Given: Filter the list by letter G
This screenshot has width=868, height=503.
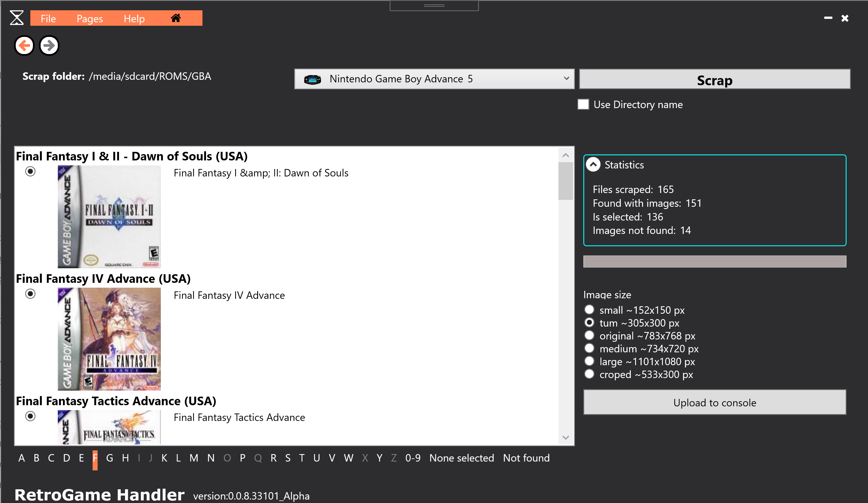Looking at the screenshot, I should click(110, 458).
